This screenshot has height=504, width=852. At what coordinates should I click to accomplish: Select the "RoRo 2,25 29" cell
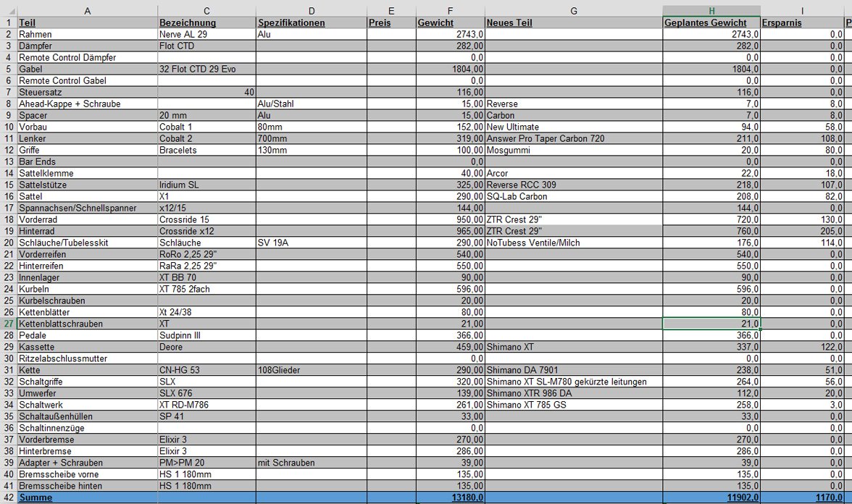(206, 254)
